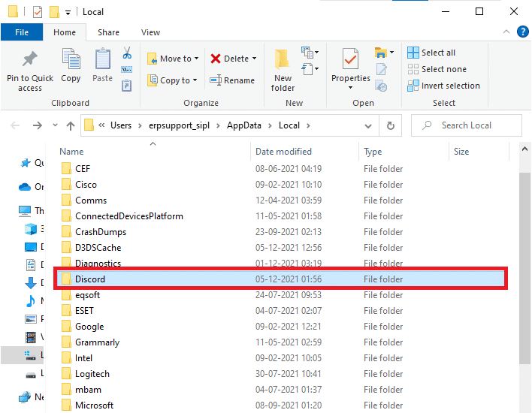
Task: Click the Forward navigation arrow
Action: (38, 126)
